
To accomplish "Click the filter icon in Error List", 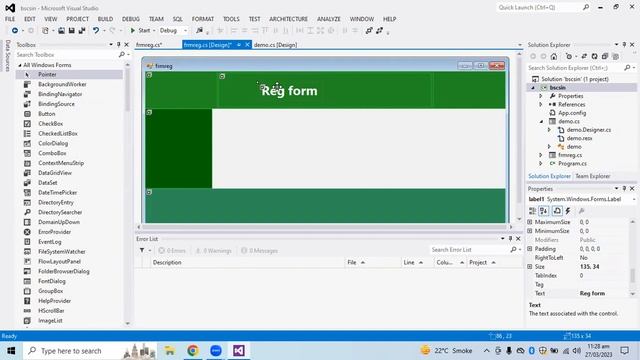I will pos(142,250).
